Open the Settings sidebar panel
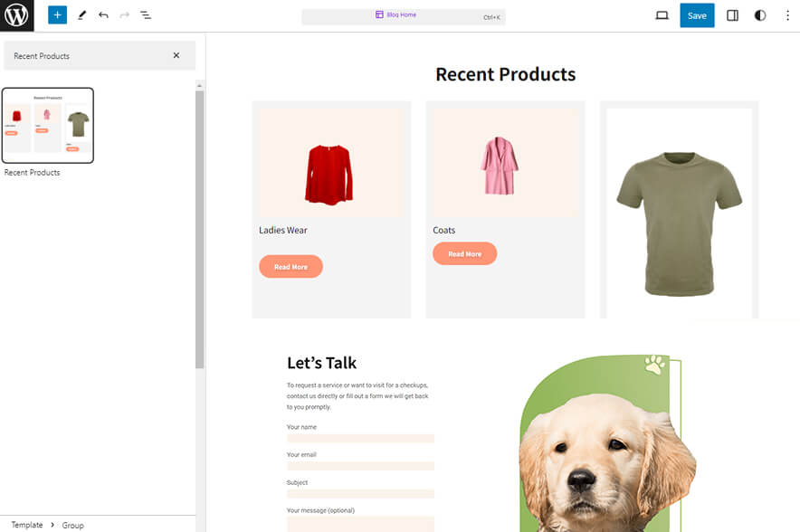This screenshot has height=532, width=800. [732, 15]
